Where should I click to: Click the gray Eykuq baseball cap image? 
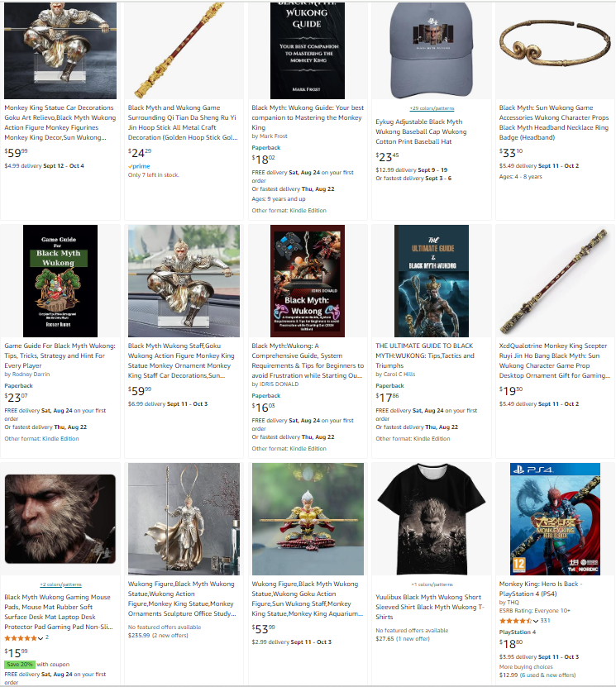[x=432, y=50]
